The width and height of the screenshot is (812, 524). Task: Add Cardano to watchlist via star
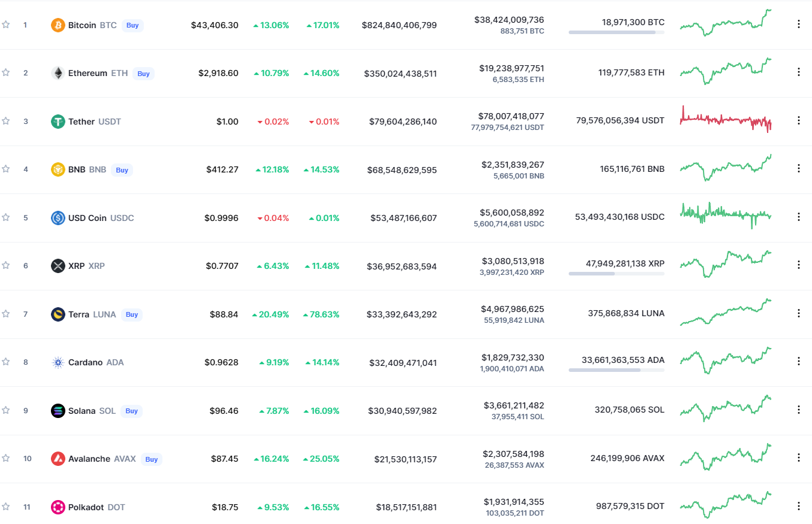coord(6,362)
